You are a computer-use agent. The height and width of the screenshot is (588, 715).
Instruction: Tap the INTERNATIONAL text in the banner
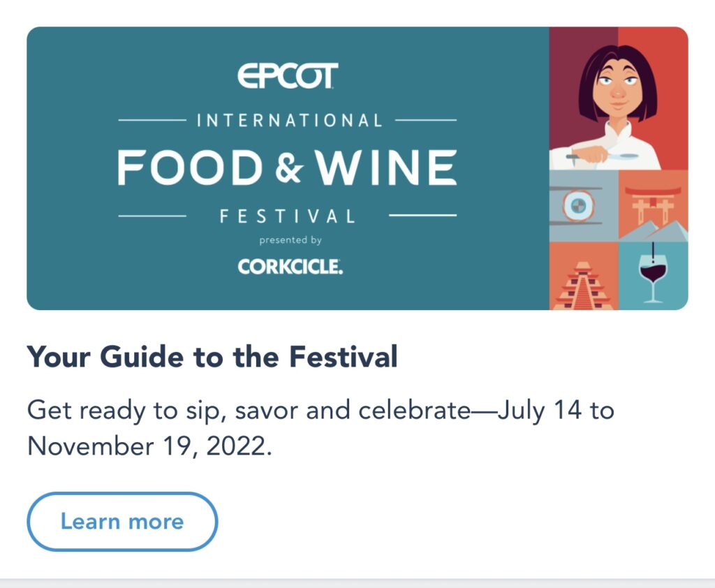pos(289,121)
